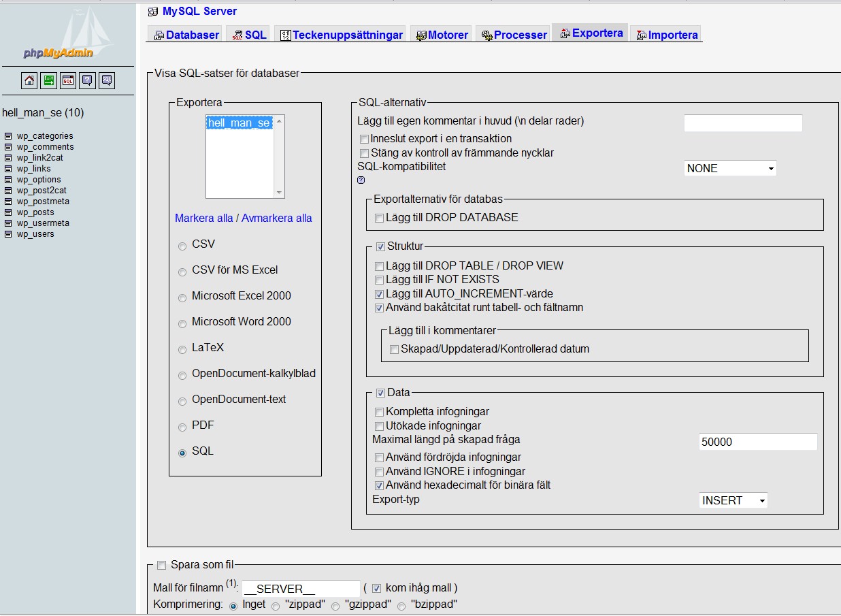Enable Kompletta infogningar
841x616 pixels.
tap(380, 412)
